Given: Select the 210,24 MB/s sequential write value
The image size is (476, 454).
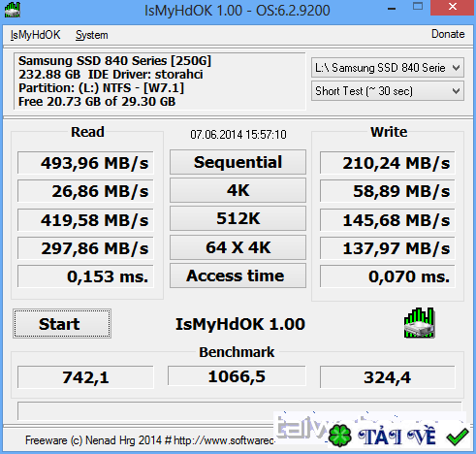Looking at the screenshot, I should (x=388, y=163).
